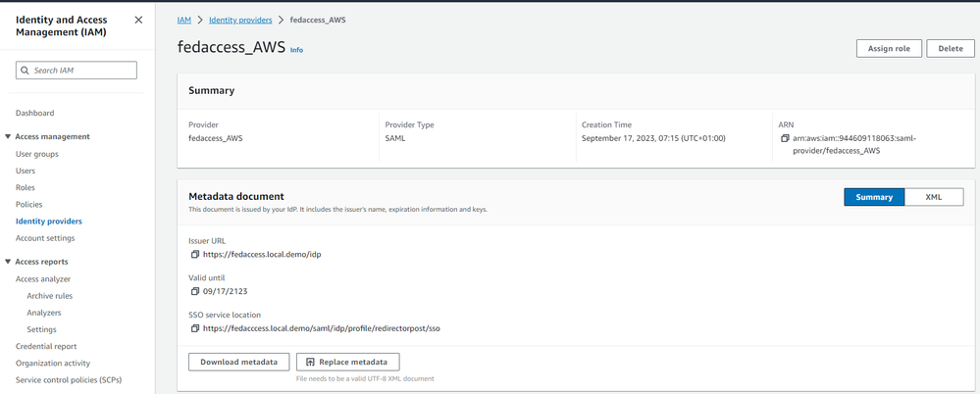Go to Users in sidebar
The width and height of the screenshot is (980, 394).
tap(26, 171)
